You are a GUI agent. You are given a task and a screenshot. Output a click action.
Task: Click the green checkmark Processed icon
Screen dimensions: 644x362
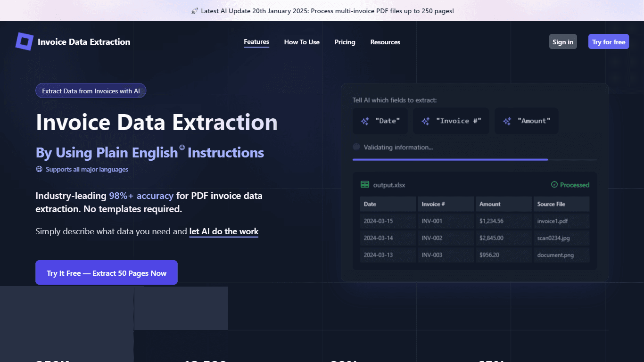pos(554,185)
